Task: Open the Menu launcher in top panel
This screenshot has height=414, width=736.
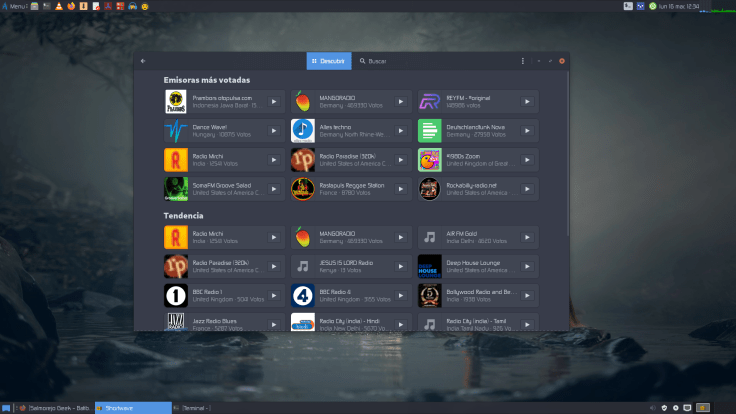Action: (15, 6)
